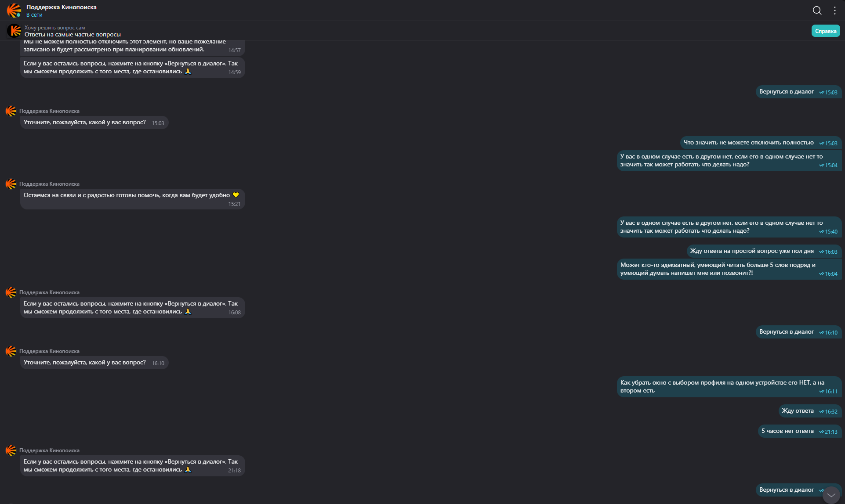Click '5 часов нет ответа' message bubble
Image resolution: width=845 pixels, height=504 pixels.
tap(787, 431)
